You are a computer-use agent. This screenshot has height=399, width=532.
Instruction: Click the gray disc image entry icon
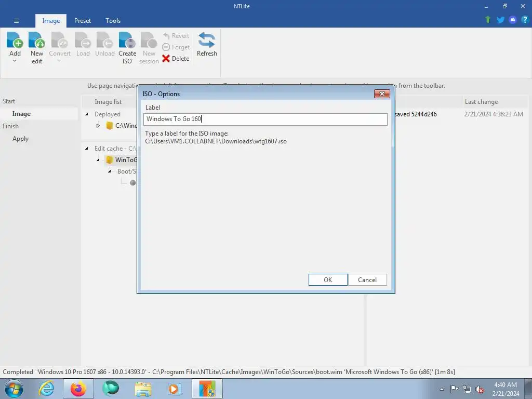click(132, 182)
